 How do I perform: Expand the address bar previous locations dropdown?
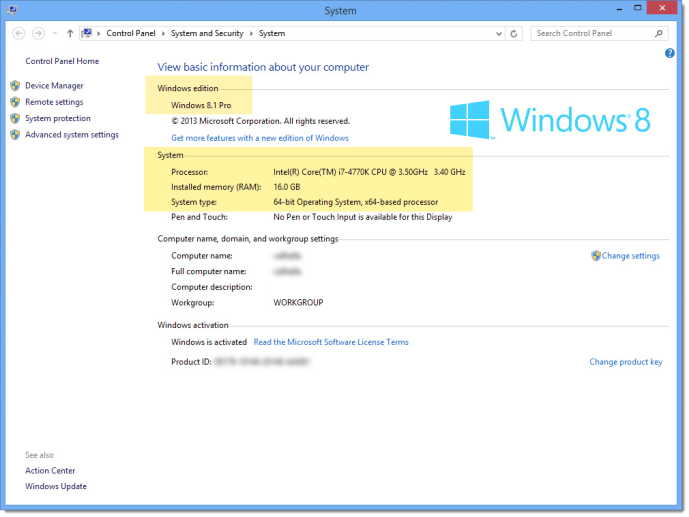499,33
